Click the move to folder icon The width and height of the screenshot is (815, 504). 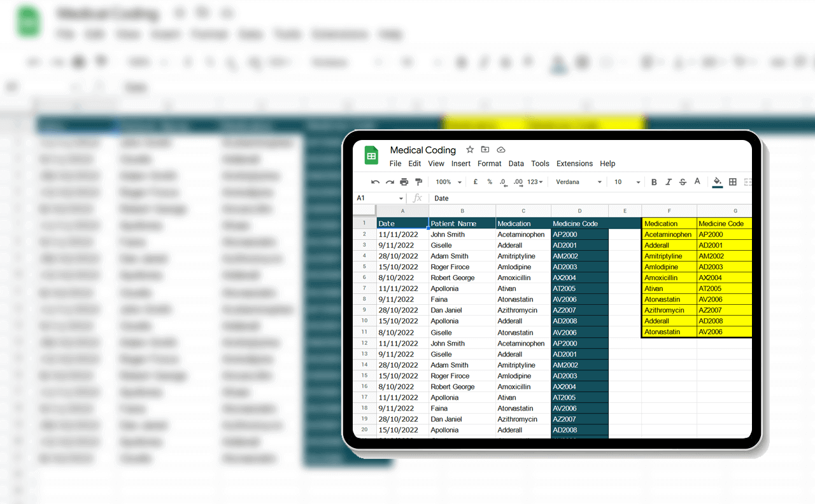(485, 150)
